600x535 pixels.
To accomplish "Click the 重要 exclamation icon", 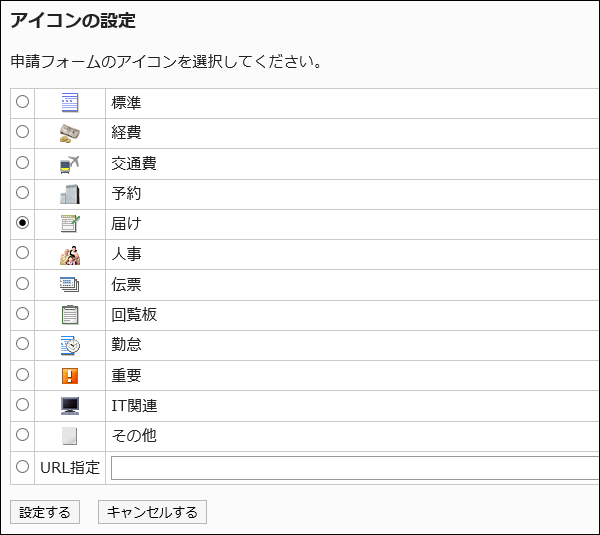I will [x=69, y=376].
